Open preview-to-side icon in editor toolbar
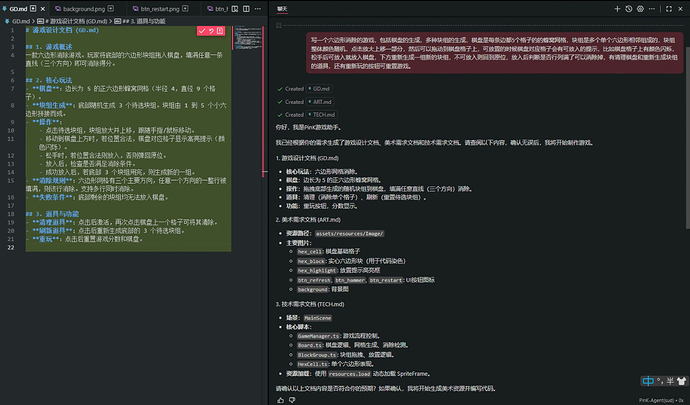The width and height of the screenshot is (690, 405). coord(235,9)
